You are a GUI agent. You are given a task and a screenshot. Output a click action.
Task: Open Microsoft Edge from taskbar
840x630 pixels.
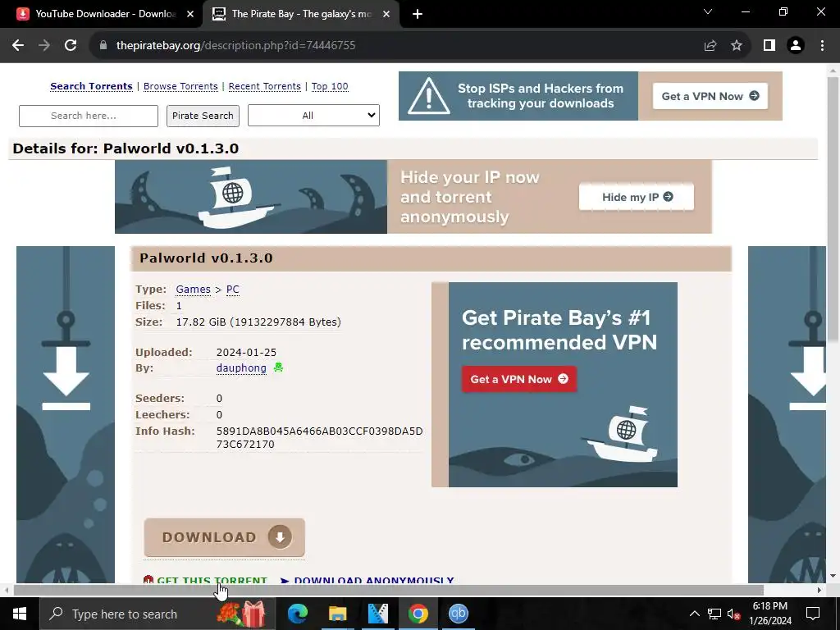[x=297, y=614]
